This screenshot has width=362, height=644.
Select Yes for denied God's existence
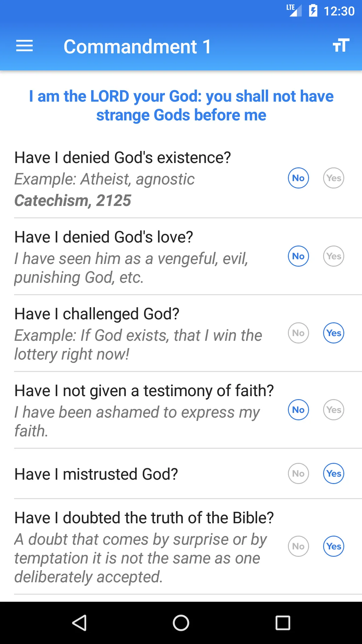[x=334, y=178]
